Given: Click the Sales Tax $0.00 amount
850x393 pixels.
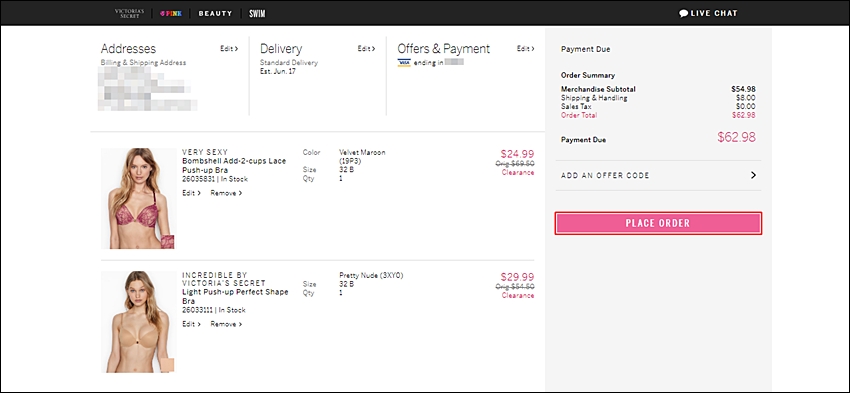Looking at the screenshot, I should [745, 107].
